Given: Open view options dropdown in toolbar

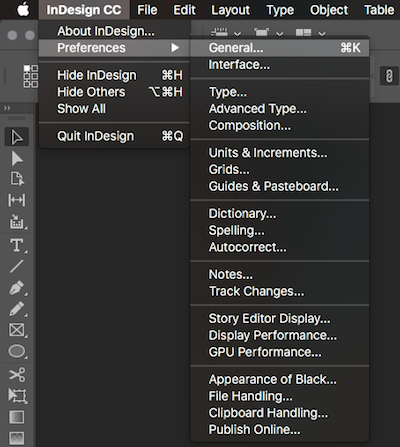Looking at the screenshot, I should click(x=226, y=33).
